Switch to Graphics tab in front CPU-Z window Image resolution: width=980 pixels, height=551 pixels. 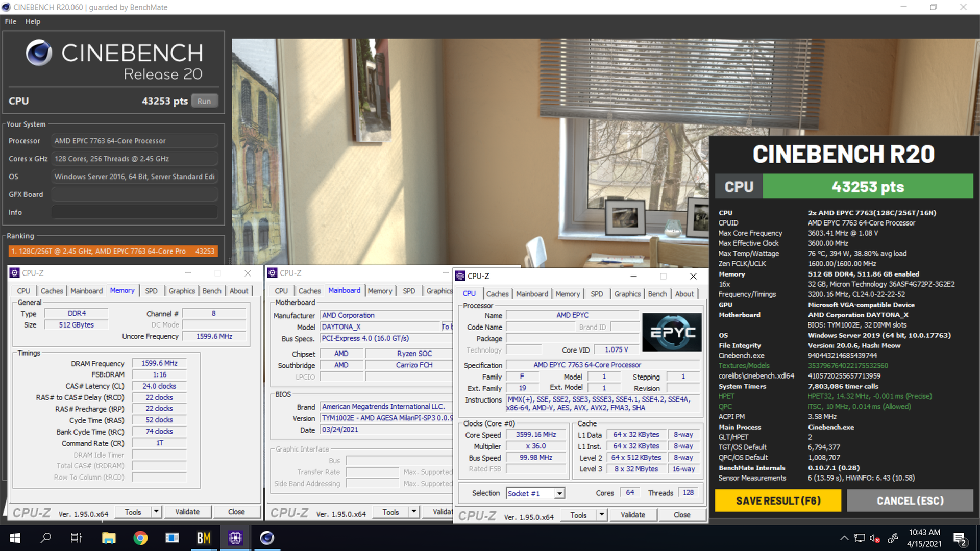(627, 294)
